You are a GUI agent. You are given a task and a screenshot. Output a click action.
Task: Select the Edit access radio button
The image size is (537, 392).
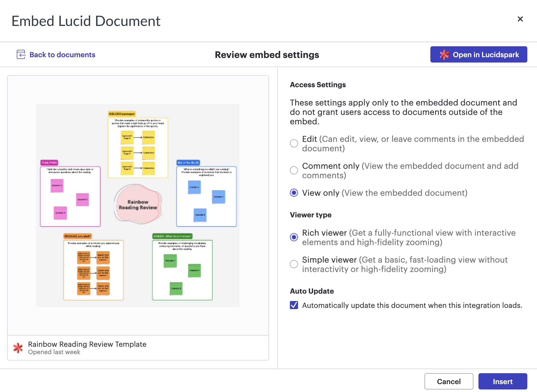[294, 143]
